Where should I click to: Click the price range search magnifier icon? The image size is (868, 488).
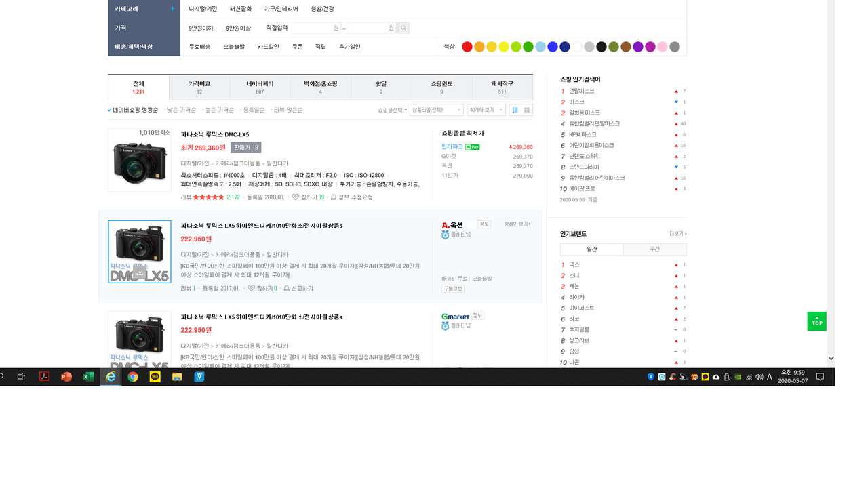[403, 28]
